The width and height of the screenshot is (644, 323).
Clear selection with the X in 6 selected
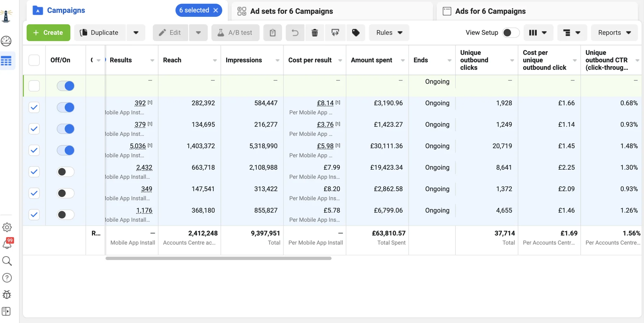coord(216,10)
